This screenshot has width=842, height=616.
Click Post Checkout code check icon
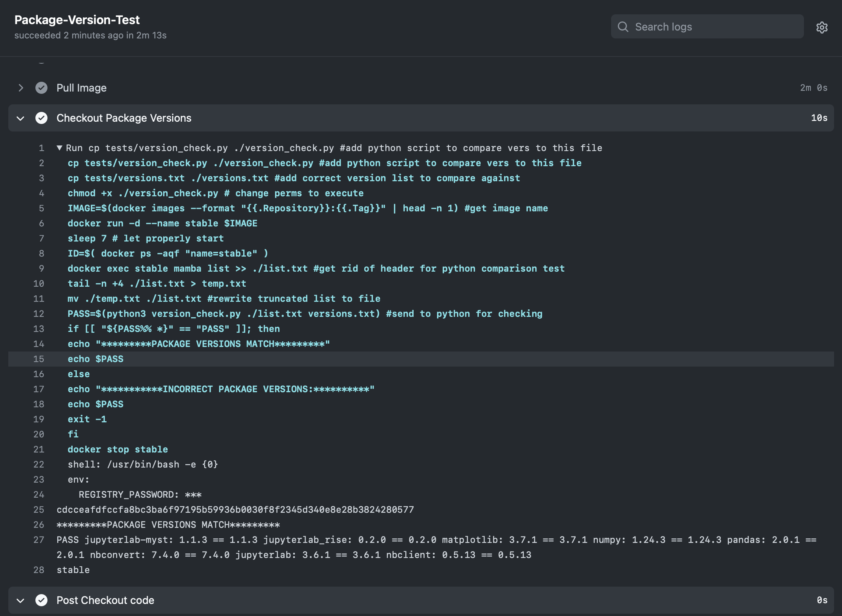point(41,600)
